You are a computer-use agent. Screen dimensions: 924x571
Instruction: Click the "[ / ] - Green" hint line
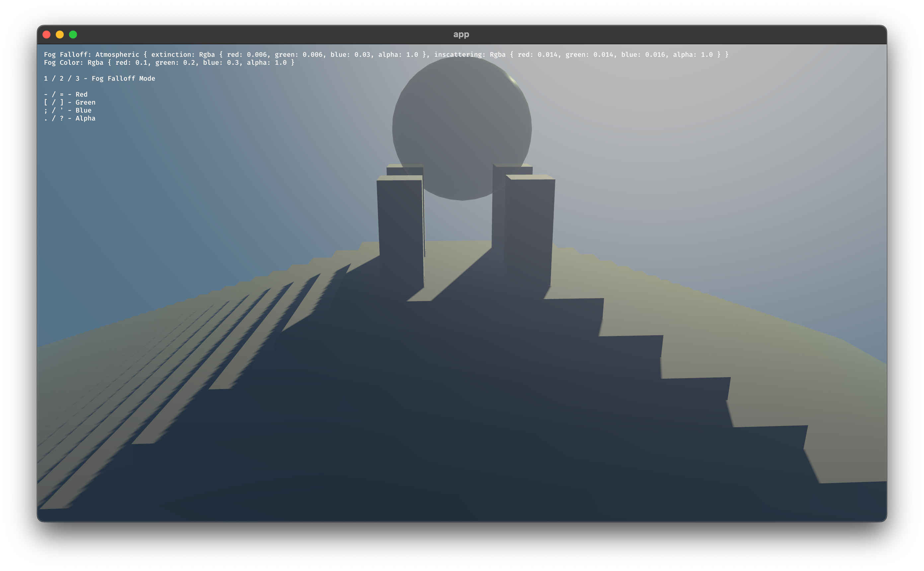pos(69,102)
